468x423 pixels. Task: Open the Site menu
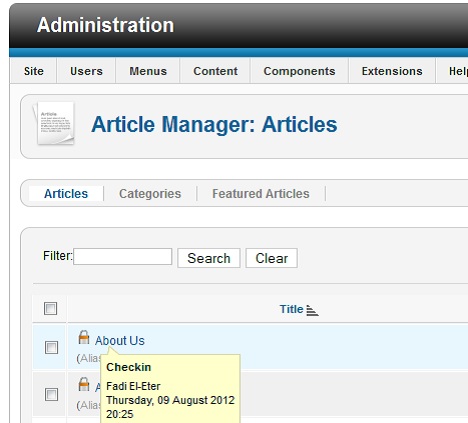34,71
